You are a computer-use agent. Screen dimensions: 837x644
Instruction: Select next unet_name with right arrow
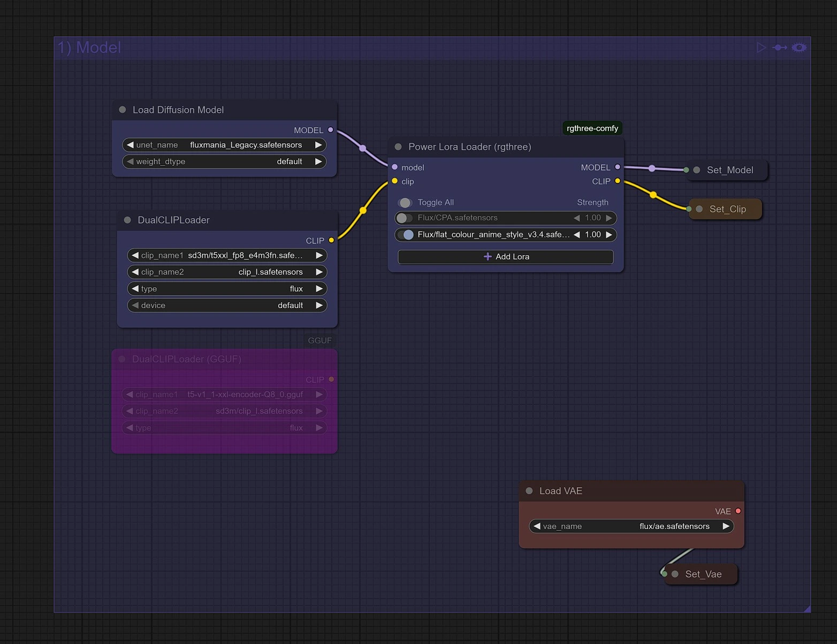[318, 145]
